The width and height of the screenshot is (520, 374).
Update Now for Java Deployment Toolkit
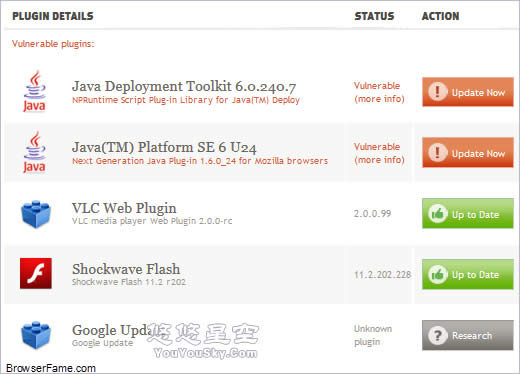(x=468, y=92)
